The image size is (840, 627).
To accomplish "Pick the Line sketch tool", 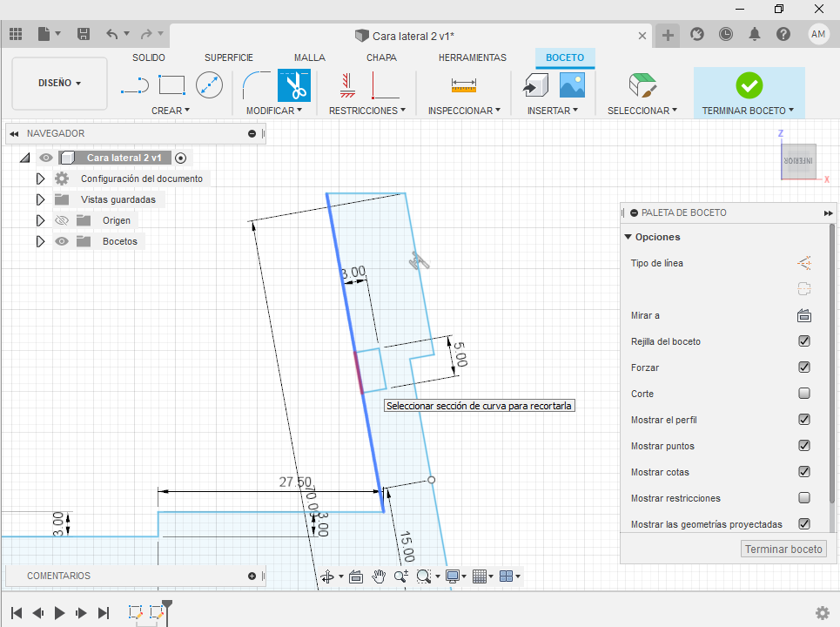I will tap(134, 85).
